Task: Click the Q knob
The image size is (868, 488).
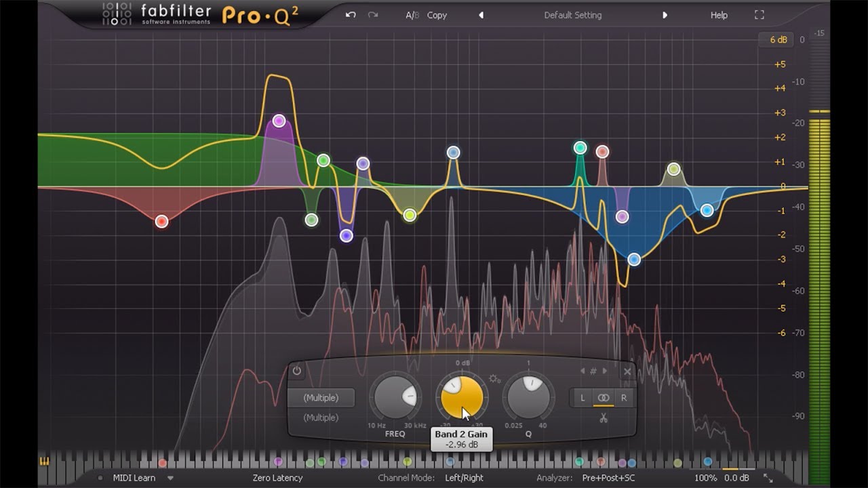Action: pyautogui.click(x=528, y=398)
